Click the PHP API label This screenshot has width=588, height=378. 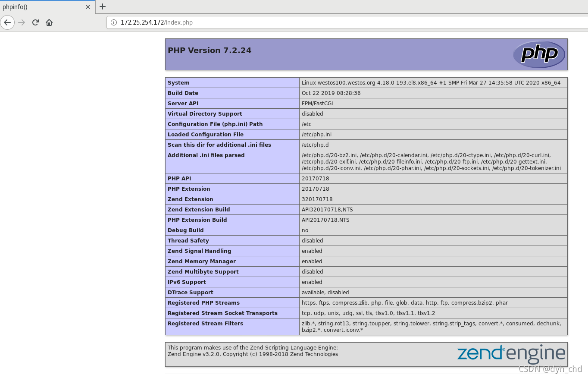point(179,179)
